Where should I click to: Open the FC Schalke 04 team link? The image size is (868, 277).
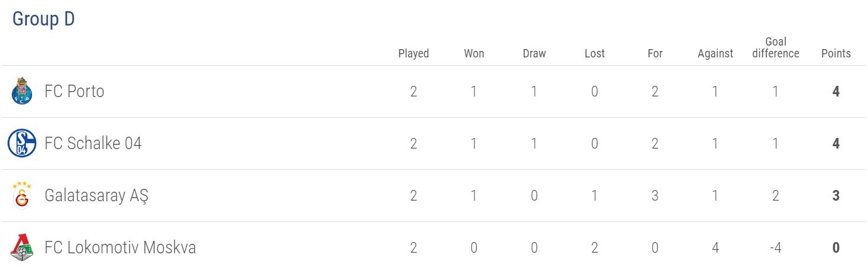coord(93,144)
